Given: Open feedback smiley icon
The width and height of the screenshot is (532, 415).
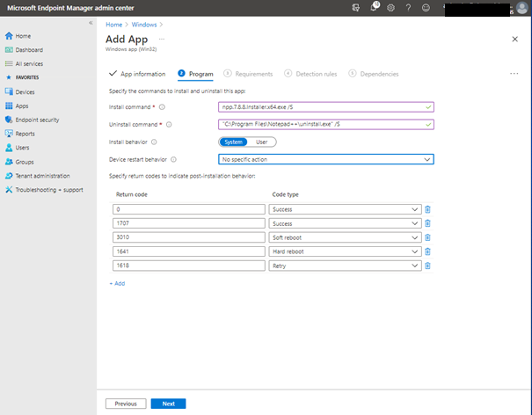Looking at the screenshot, I should tap(426, 8).
